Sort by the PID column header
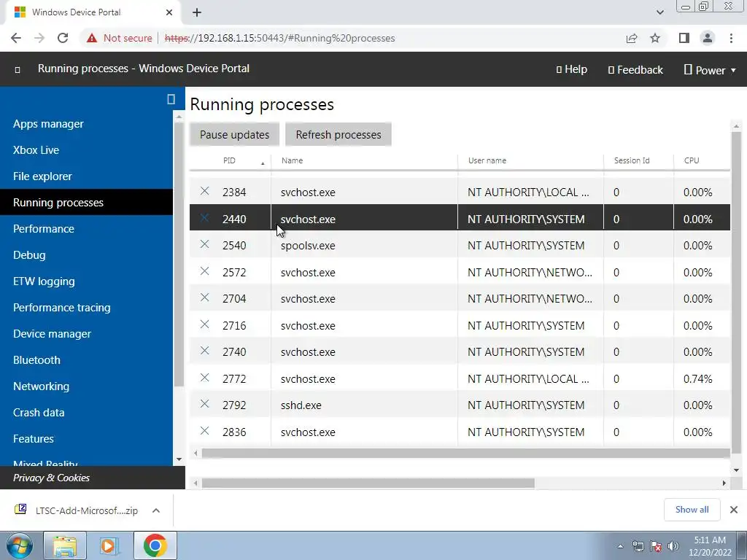747x560 pixels. click(x=229, y=160)
